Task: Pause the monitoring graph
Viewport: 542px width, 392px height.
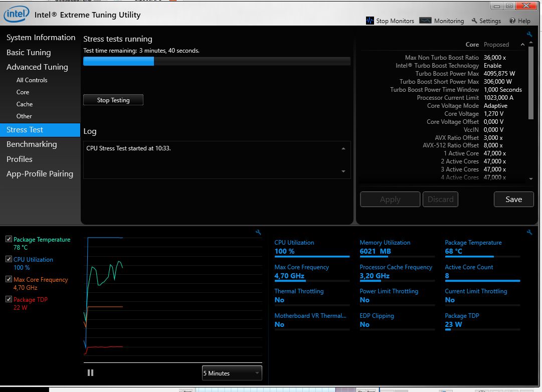Action: click(x=91, y=372)
